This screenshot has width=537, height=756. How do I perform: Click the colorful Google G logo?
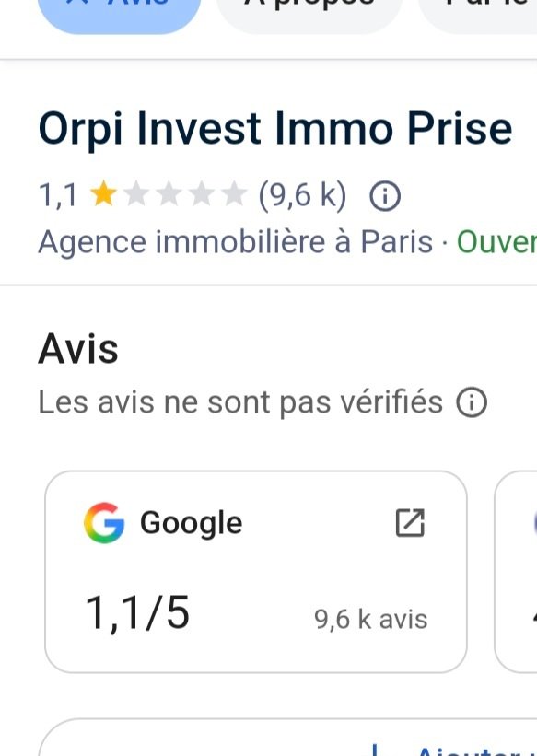(x=104, y=523)
